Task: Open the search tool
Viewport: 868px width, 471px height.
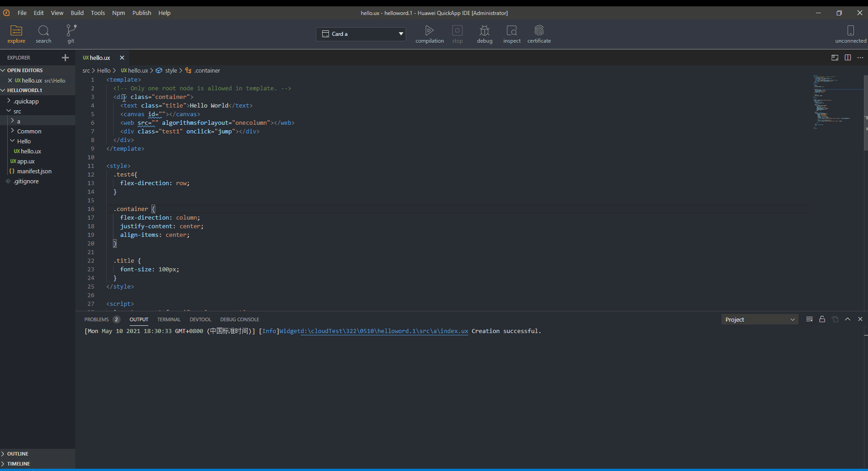Action: click(44, 34)
